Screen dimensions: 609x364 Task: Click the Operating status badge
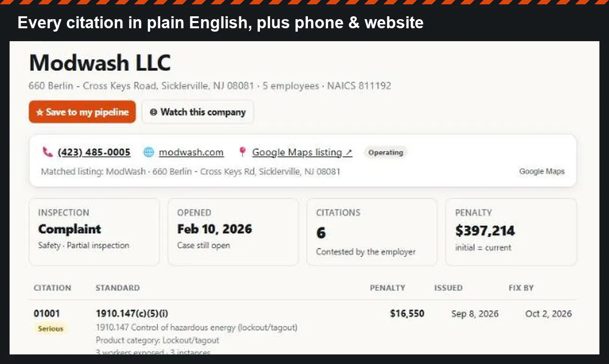click(x=386, y=152)
